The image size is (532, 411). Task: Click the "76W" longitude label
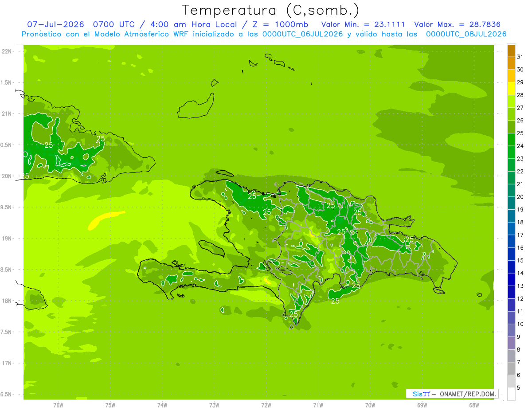click(x=58, y=405)
